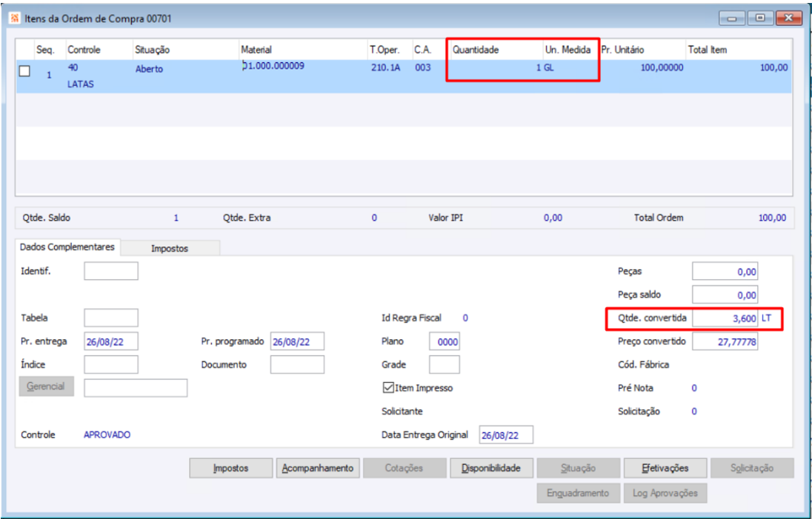Click the T.Oper. column header
Image resolution: width=812 pixels, height=519 pixels.
pos(385,50)
